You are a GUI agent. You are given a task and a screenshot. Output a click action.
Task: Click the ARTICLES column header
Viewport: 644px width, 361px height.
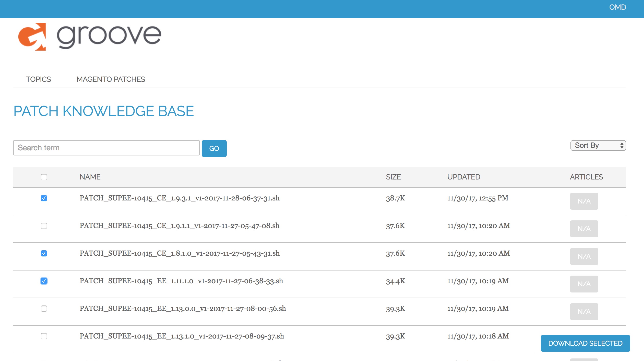pyautogui.click(x=587, y=177)
